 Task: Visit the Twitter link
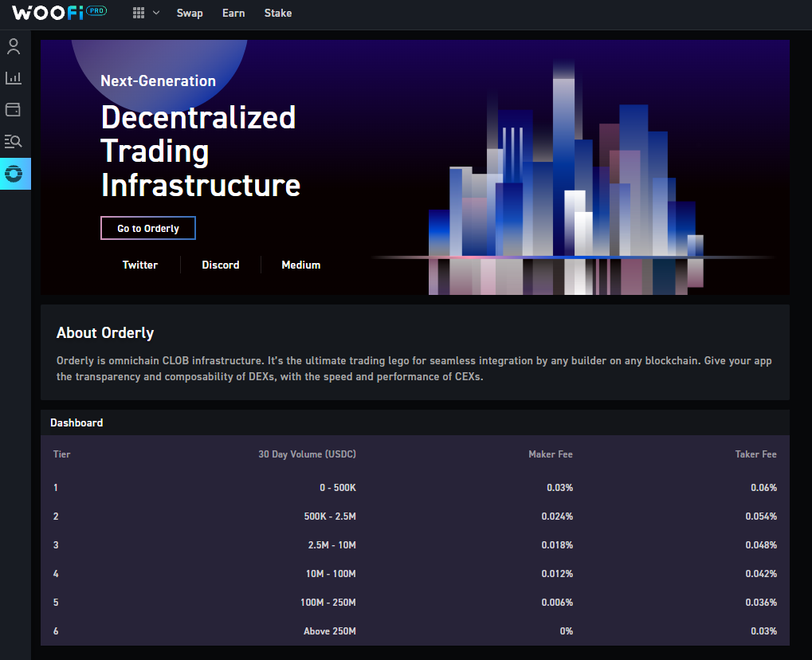pos(140,265)
